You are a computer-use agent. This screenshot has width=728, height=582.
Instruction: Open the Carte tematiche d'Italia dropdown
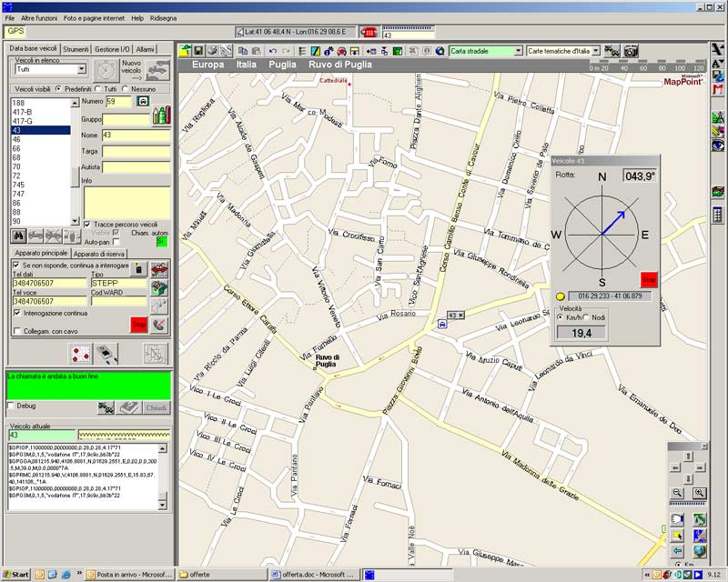(x=596, y=51)
